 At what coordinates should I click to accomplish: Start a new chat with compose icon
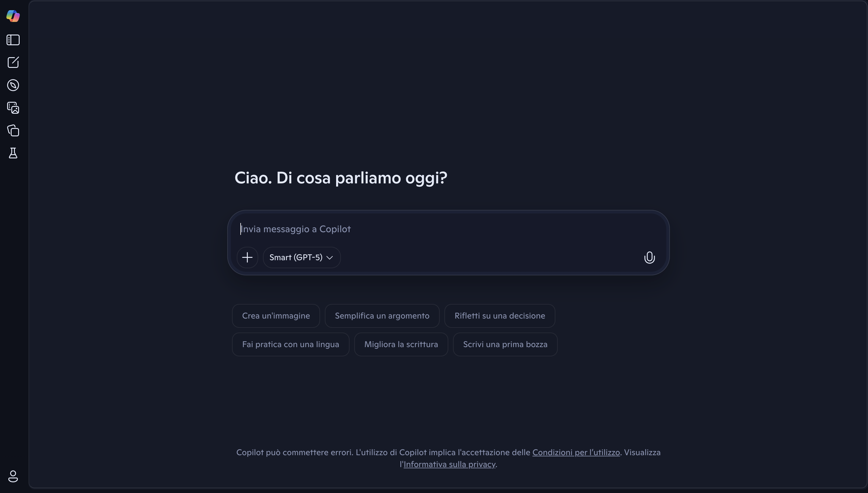pyautogui.click(x=13, y=62)
